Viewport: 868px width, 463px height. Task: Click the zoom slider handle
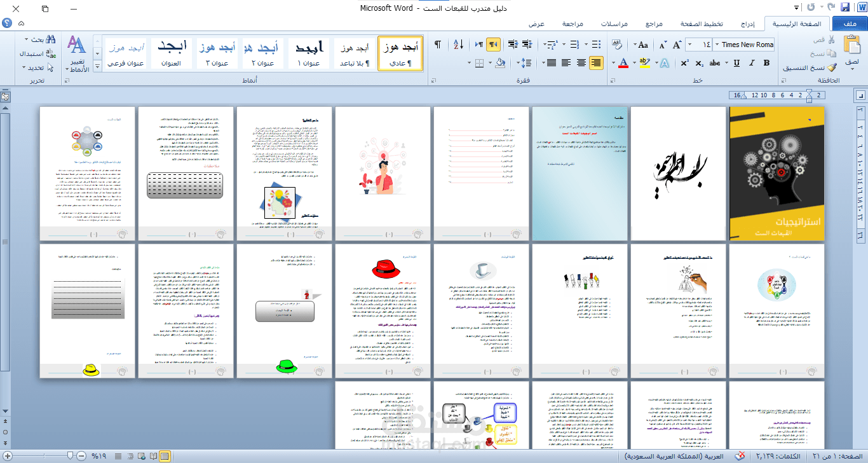[x=70, y=455]
